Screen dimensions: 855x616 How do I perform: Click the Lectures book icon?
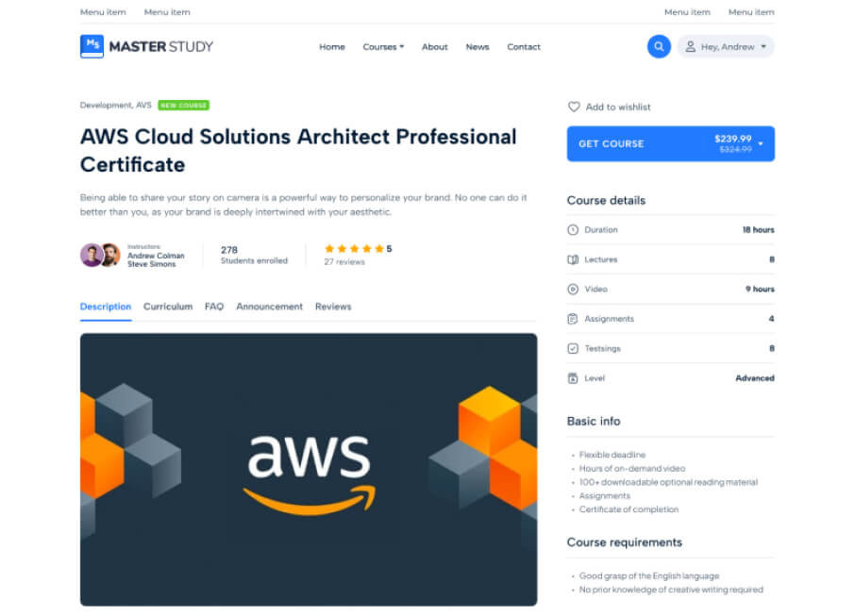pos(573,259)
